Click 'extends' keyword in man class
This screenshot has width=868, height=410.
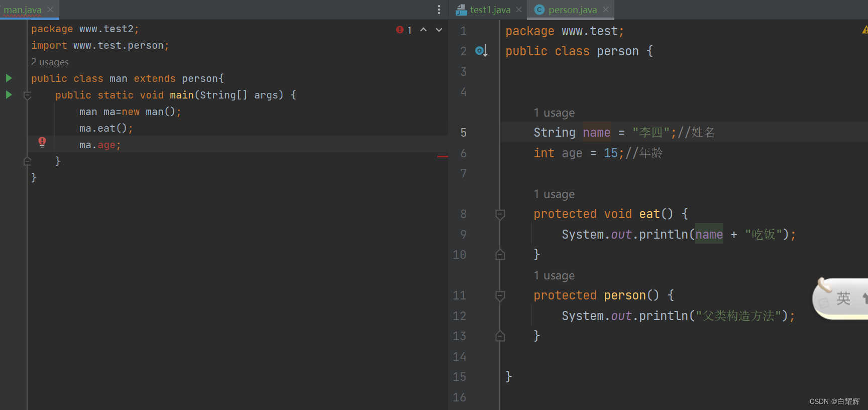155,79
